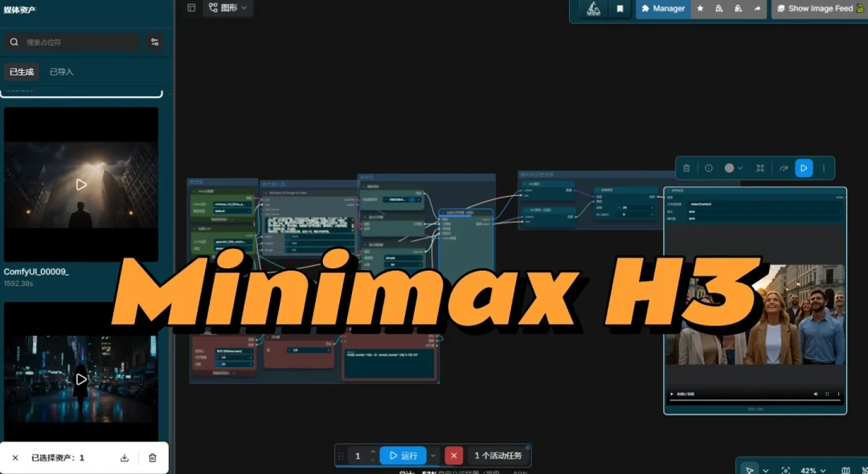
Task: Play the video in the preview node
Action: 672,394
